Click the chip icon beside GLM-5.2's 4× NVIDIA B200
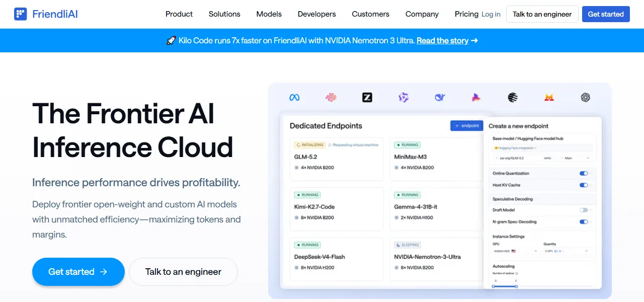The width and height of the screenshot is (644, 302). coord(296,168)
